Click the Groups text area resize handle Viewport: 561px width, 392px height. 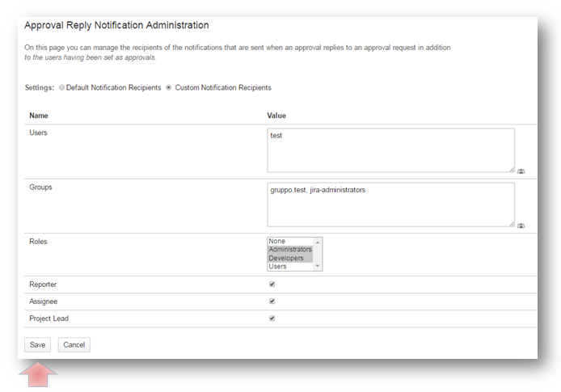point(512,224)
